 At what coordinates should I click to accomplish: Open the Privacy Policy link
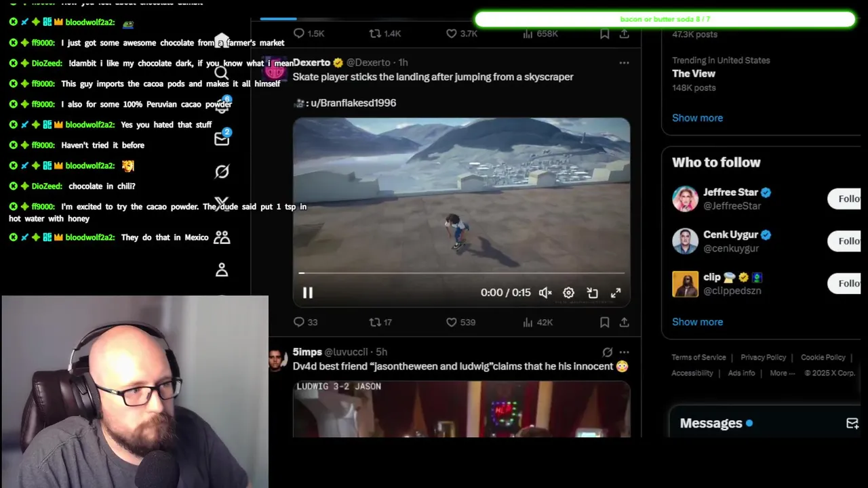[x=763, y=357]
